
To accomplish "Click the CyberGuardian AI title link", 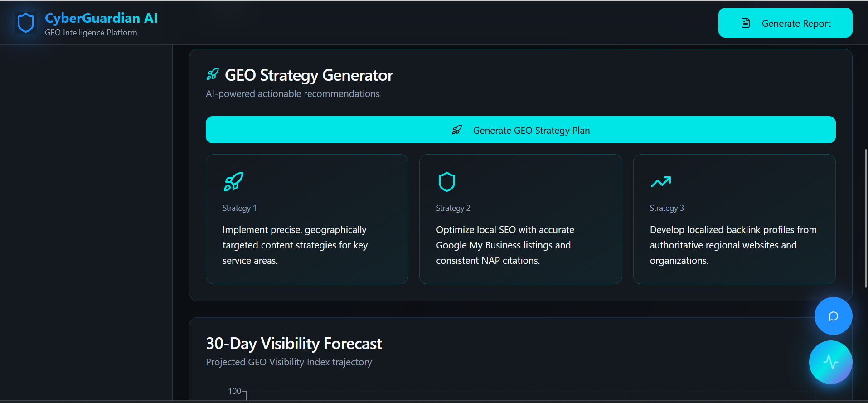I will (101, 18).
